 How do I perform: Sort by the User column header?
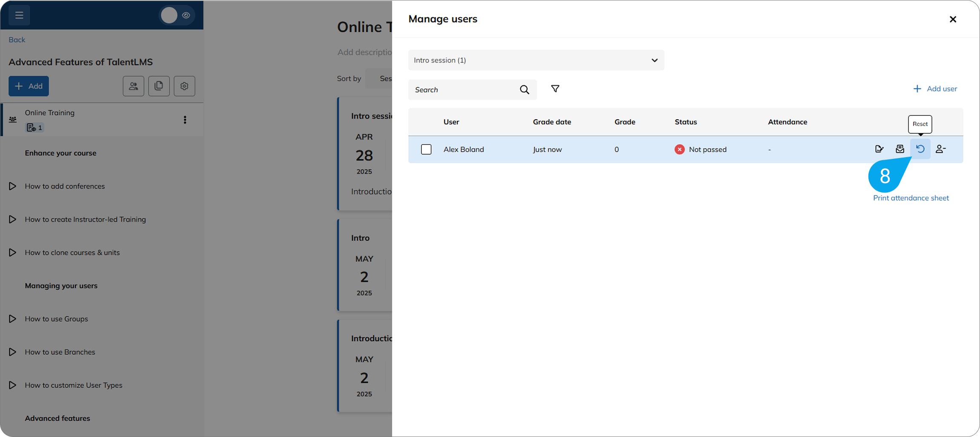451,122
